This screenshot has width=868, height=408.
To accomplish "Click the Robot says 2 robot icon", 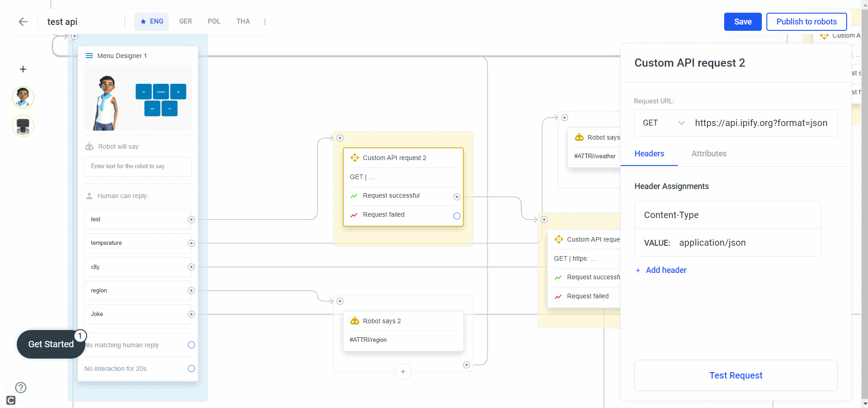I will pos(355,321).
